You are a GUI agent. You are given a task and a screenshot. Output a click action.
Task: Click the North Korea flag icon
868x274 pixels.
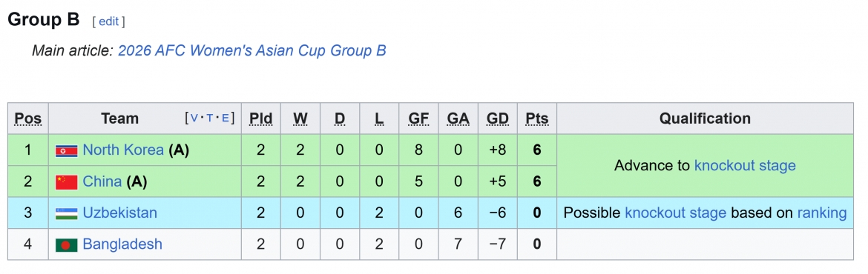(67, 151)
